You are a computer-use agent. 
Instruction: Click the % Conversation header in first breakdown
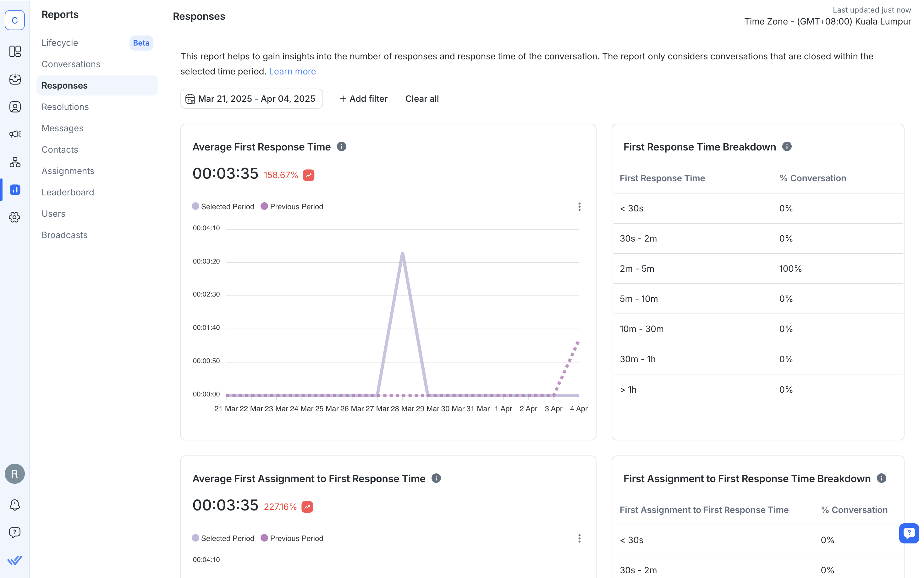coord(813,178)
